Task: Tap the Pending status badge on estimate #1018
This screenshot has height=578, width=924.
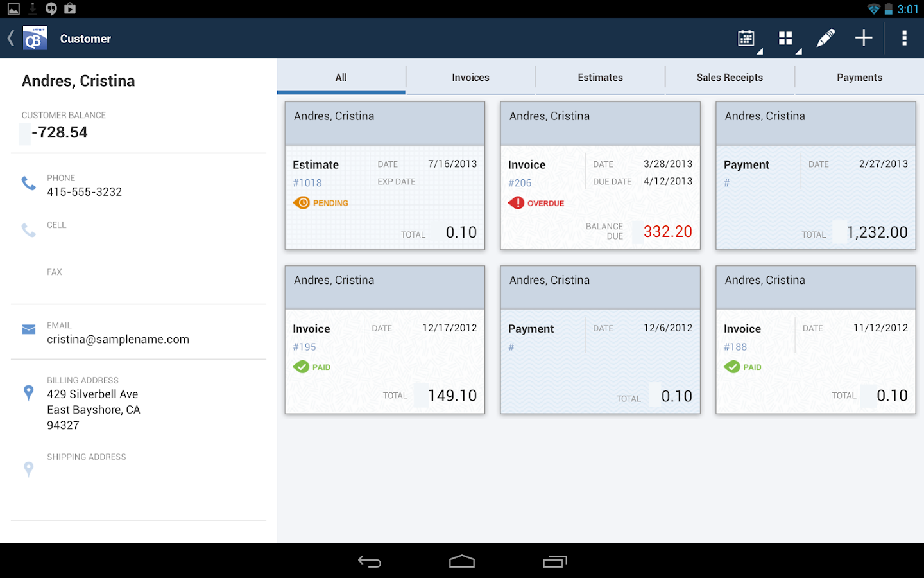Action: point(320,202)
